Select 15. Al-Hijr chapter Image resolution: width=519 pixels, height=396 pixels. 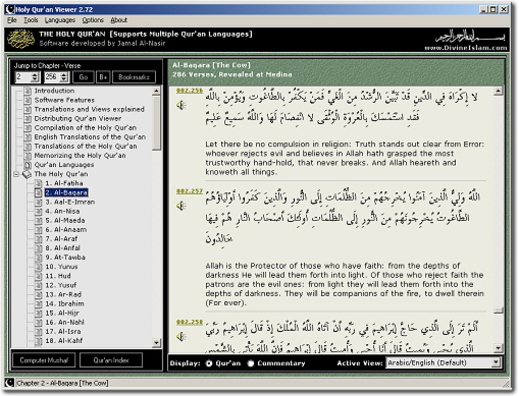pos(63,313)
